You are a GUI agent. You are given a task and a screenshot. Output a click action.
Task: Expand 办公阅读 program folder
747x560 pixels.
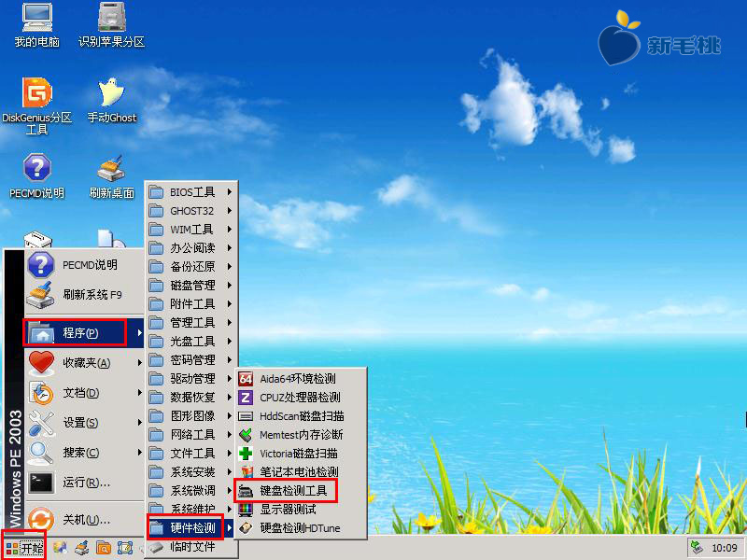(191, 247)
